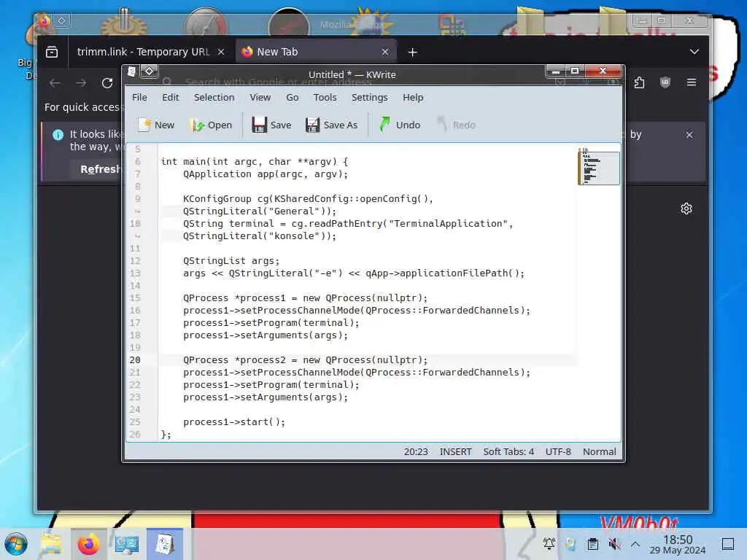Open the Selection menu
Screen dimensions: 747x560
[214, 97]
